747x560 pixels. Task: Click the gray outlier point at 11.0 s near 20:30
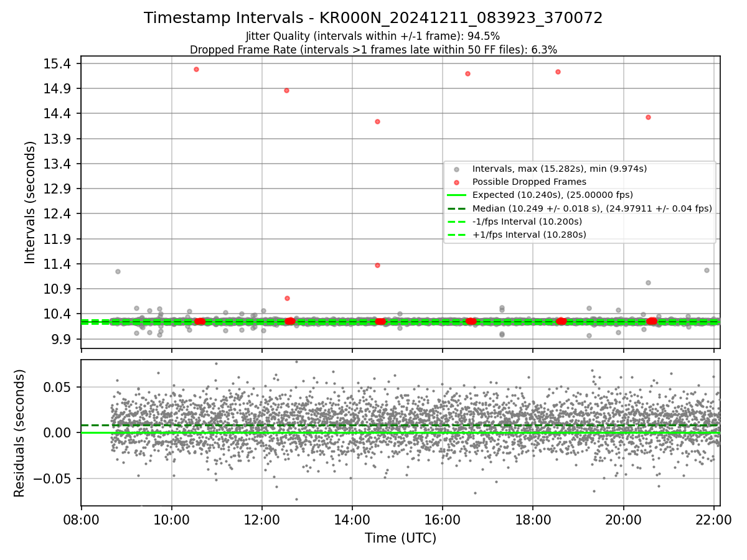click(648, 282)
